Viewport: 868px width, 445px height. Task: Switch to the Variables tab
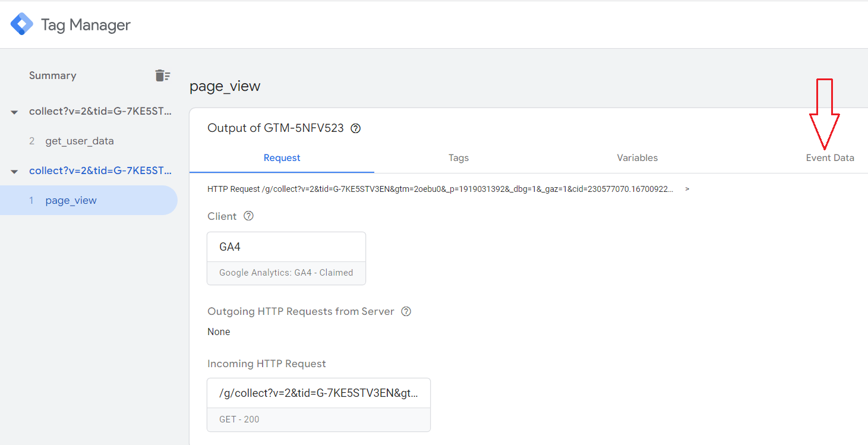click(637, 158)
